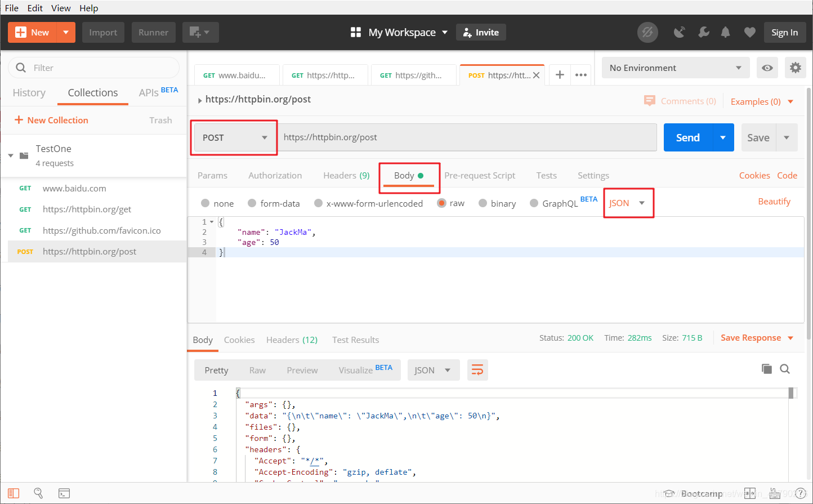Collapse the TestOne collection
Viewport: 813px width, 504px height.
pos(11,155)
